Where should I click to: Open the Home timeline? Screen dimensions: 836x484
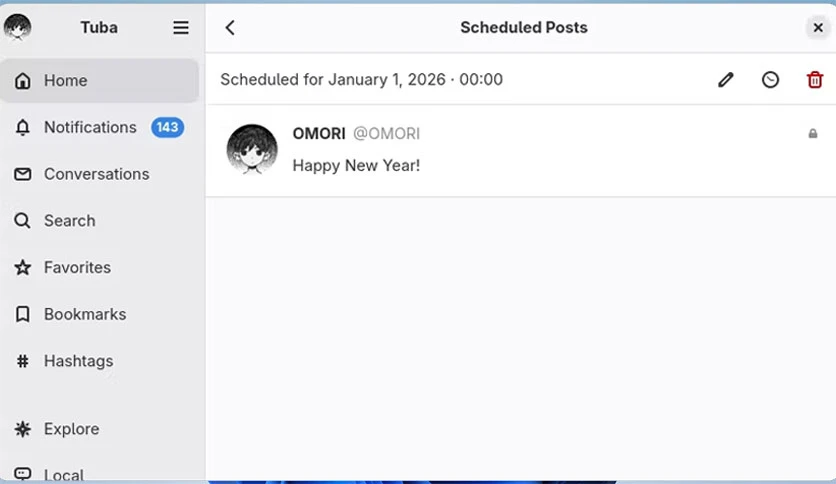[x=100, y=80]
